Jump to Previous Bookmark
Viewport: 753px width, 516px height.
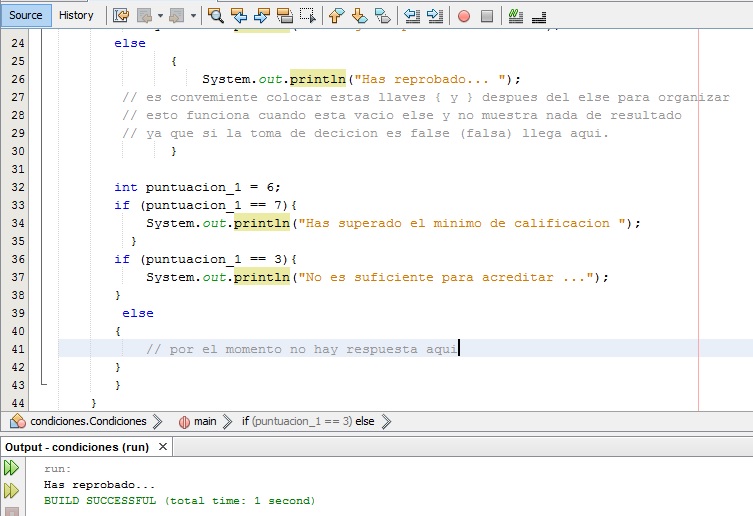336,15
